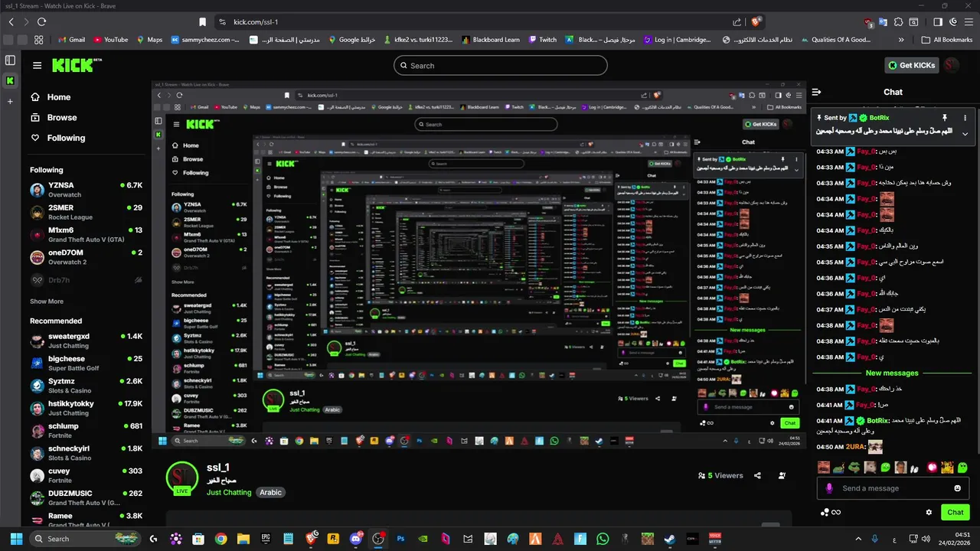Open the Gmail bookmark
Screen dimensions: 980x551
tap(71, 40)
